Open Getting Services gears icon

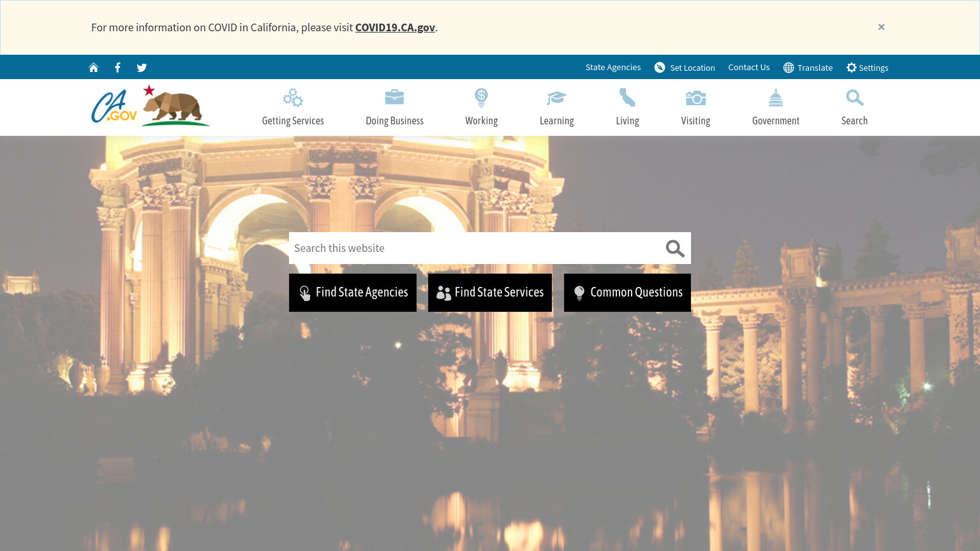point(293,98)
